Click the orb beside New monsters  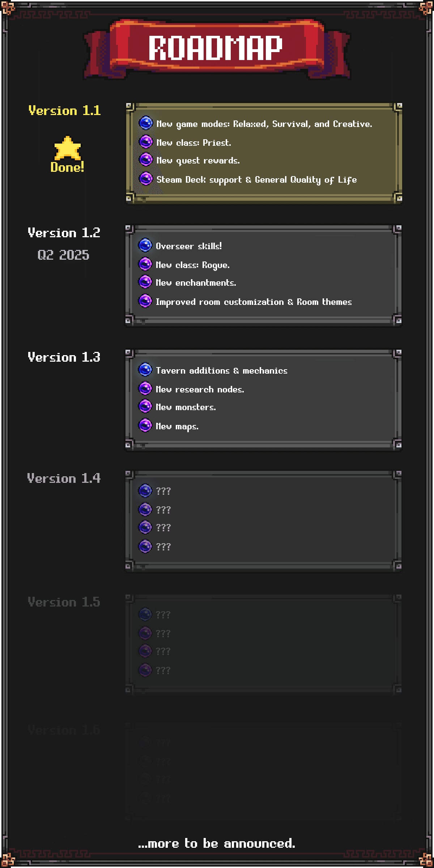pyautogui.click(x=145, y=406)
